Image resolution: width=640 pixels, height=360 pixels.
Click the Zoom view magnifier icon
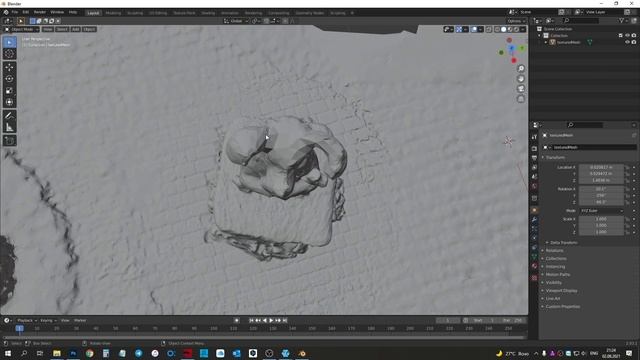(521, 69)
